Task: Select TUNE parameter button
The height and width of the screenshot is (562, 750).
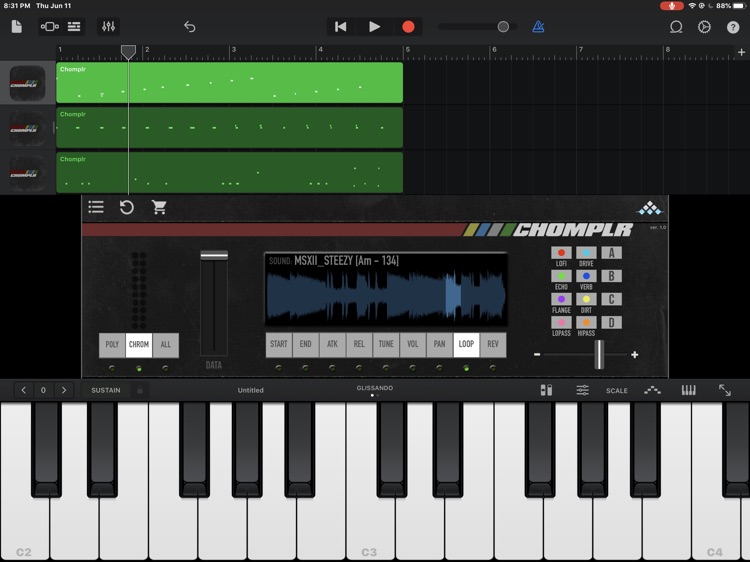Action: pos(386,344)
